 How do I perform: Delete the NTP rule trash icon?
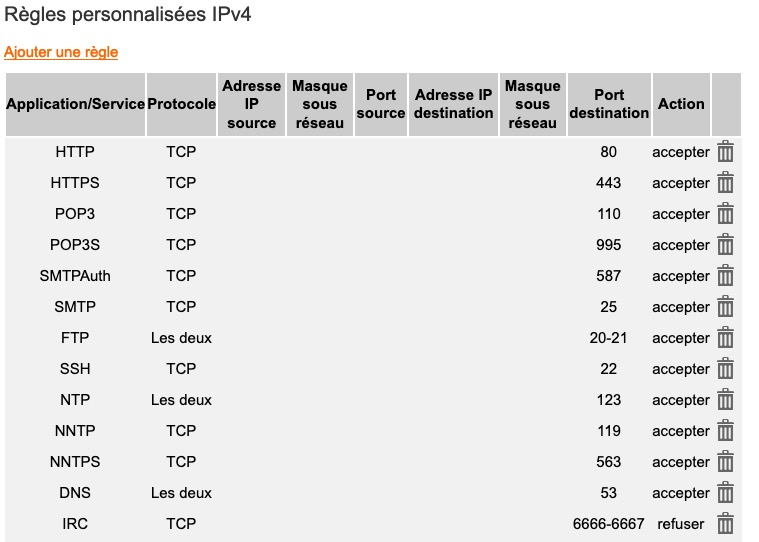click(x=725, y=399)
